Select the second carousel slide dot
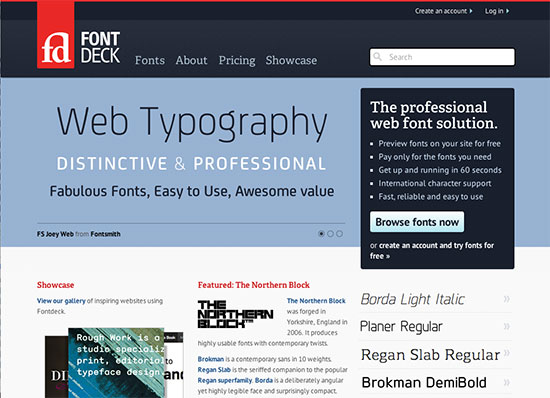Screen dimensions: 550x398 pos(330,234)
